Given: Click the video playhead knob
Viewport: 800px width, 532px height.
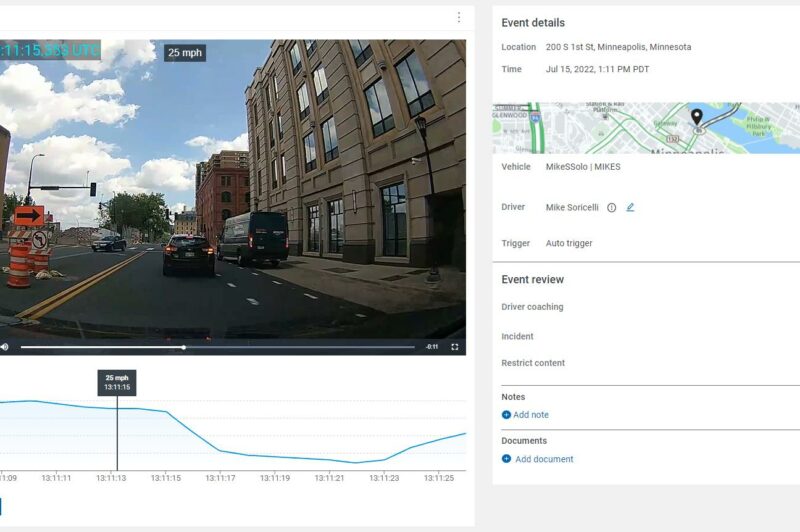Looking at the screenshot, I should (x=184, y=347).
